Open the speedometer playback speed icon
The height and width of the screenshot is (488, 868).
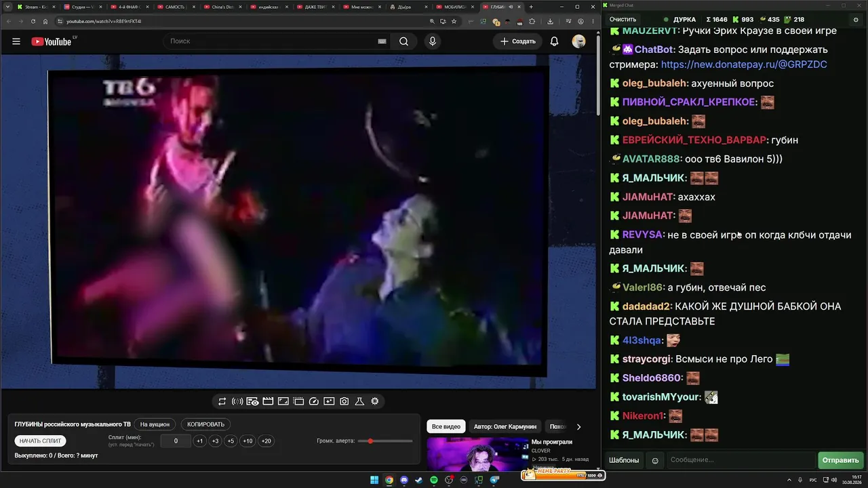(x=313, y=401)
